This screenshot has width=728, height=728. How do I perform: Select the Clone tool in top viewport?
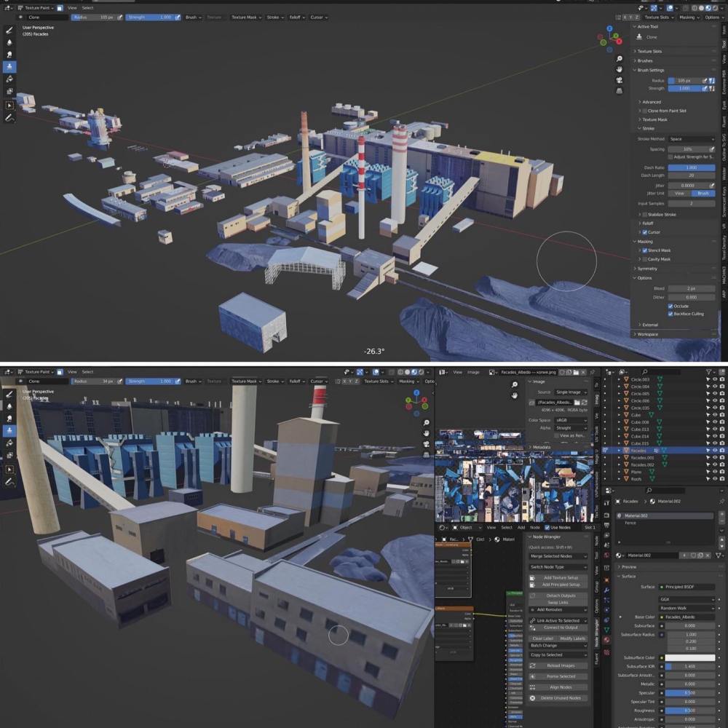9,67
